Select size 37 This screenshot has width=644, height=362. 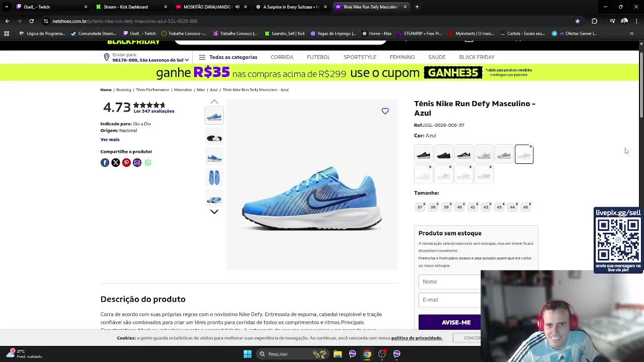(420, 207)
